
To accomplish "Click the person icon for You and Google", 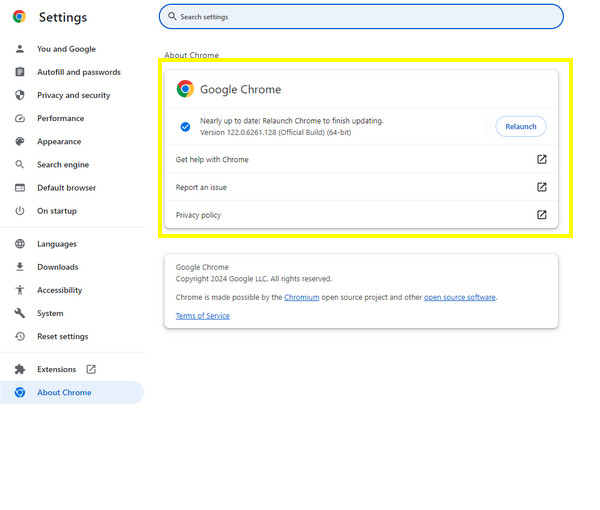I will pos(20,49).
